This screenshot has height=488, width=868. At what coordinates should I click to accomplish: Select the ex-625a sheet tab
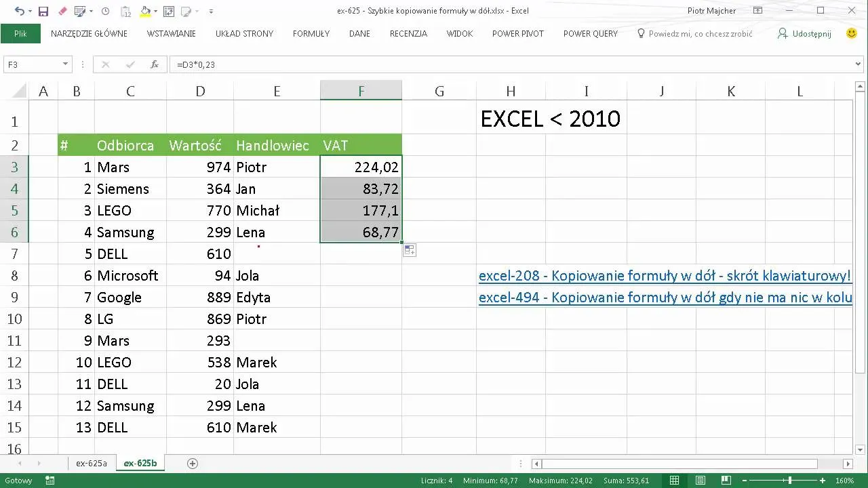point(91,463)
